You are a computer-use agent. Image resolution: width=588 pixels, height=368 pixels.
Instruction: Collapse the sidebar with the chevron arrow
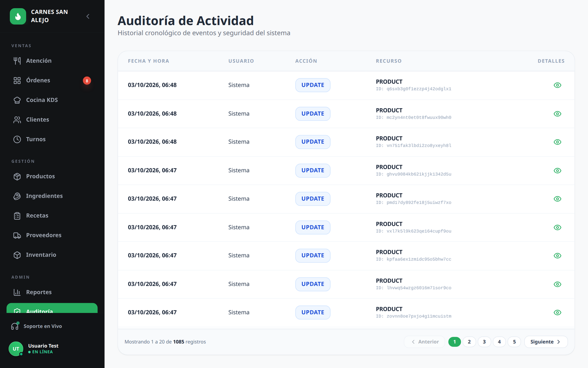tap(88, 16)
